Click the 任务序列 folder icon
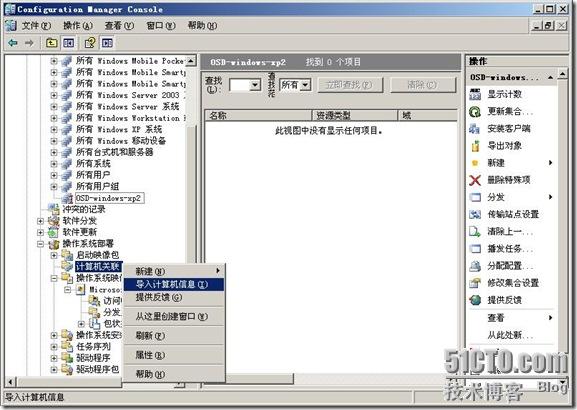The width and height of the screenshot is (577, 410). coord(67,346)
